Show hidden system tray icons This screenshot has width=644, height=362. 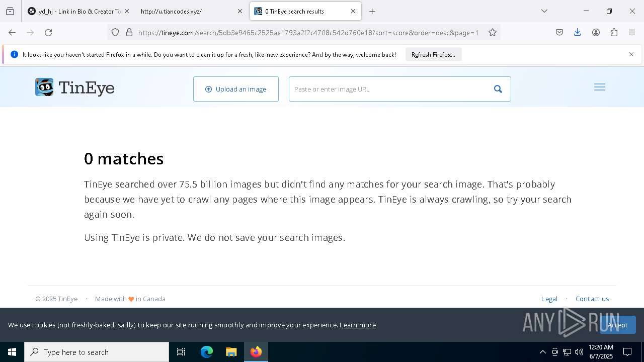click(542, 352)
